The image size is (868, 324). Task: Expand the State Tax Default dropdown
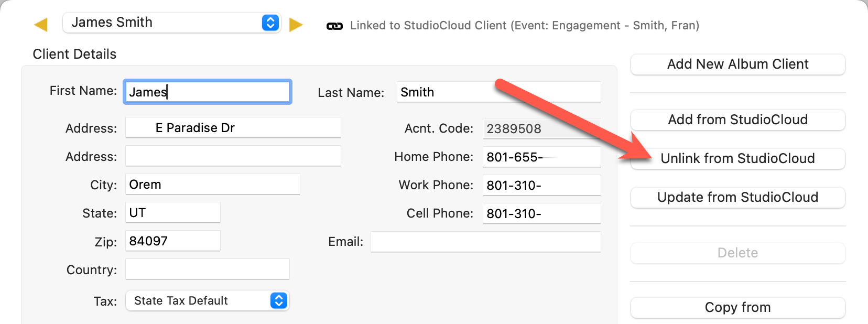click(x=207, y=300)
